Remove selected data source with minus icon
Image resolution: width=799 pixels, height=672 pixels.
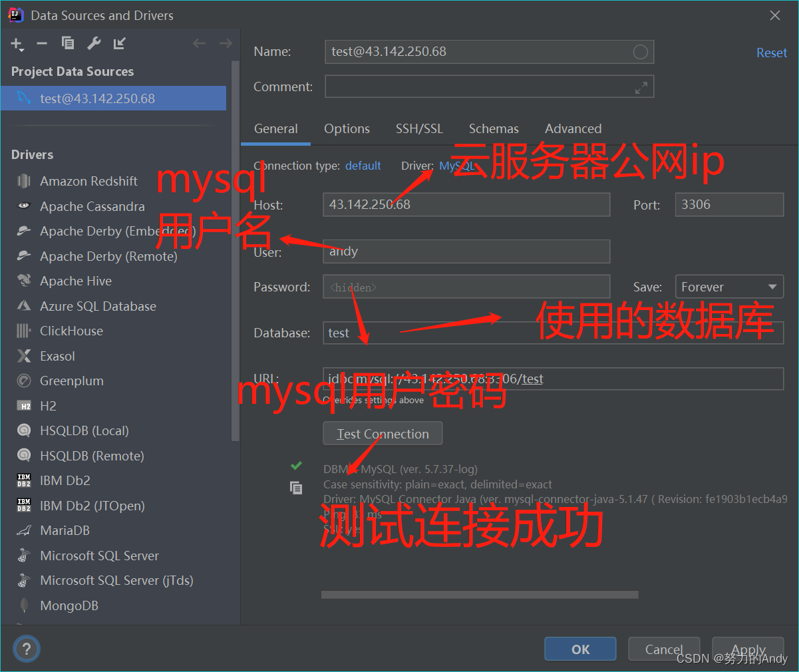click(x=42, y=43)
